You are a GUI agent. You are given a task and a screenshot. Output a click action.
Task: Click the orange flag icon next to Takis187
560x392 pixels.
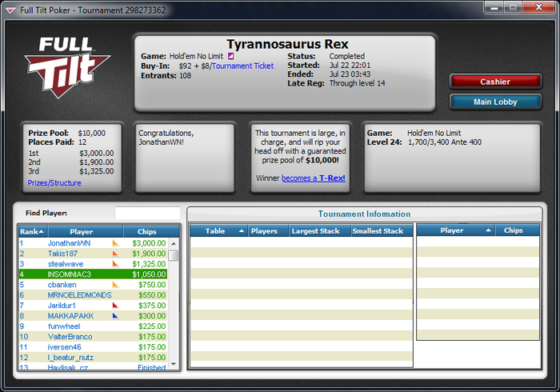coord(115,254)
